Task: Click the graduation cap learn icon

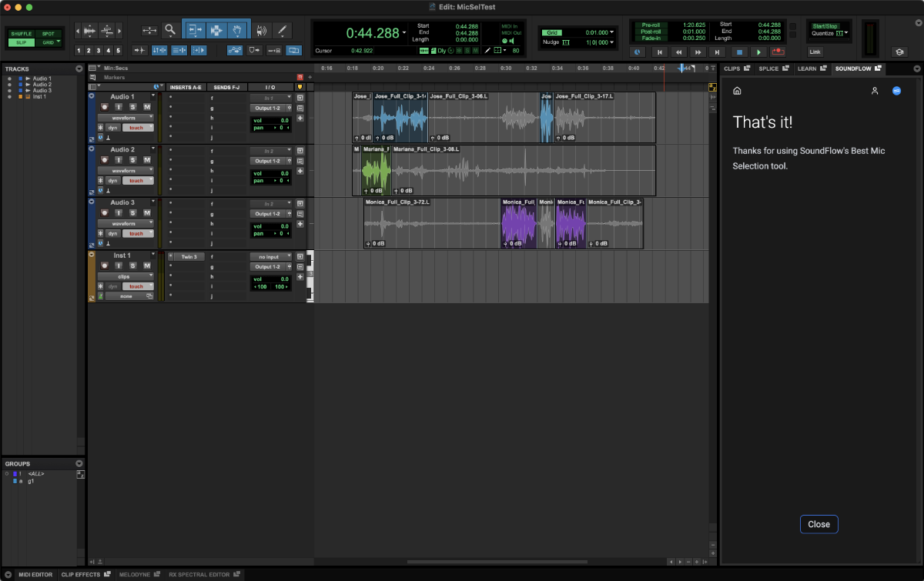Action: pos(899,52)
